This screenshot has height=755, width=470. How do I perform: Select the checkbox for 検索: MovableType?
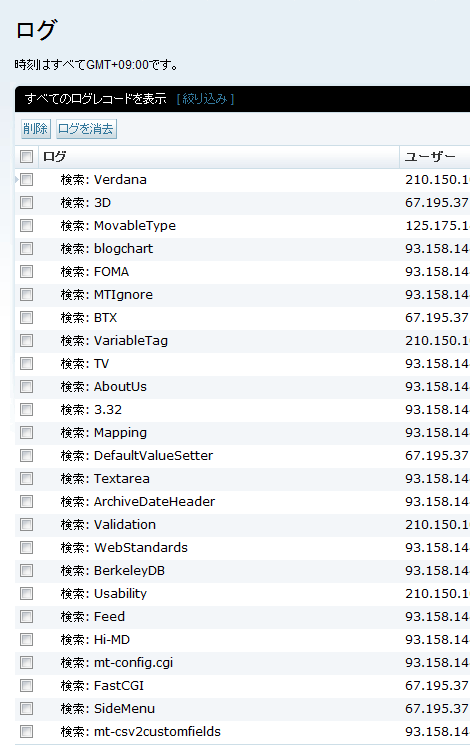click(x=26, y=226)
